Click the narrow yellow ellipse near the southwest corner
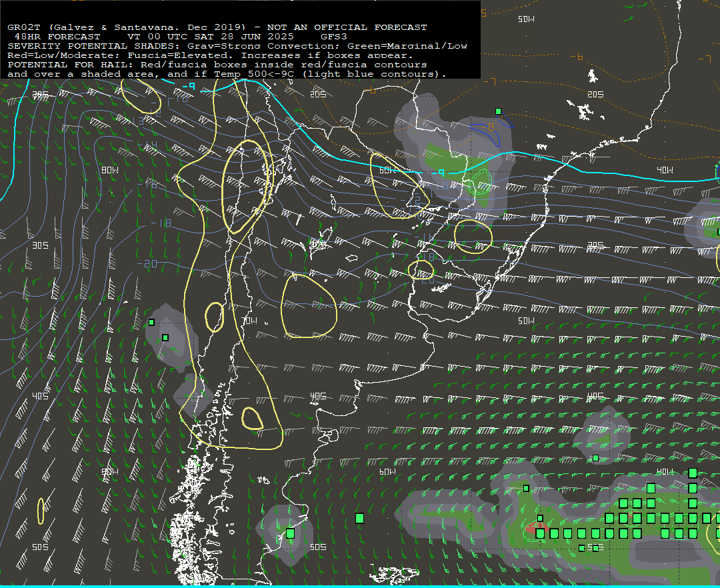 click(x=41, y=511)
